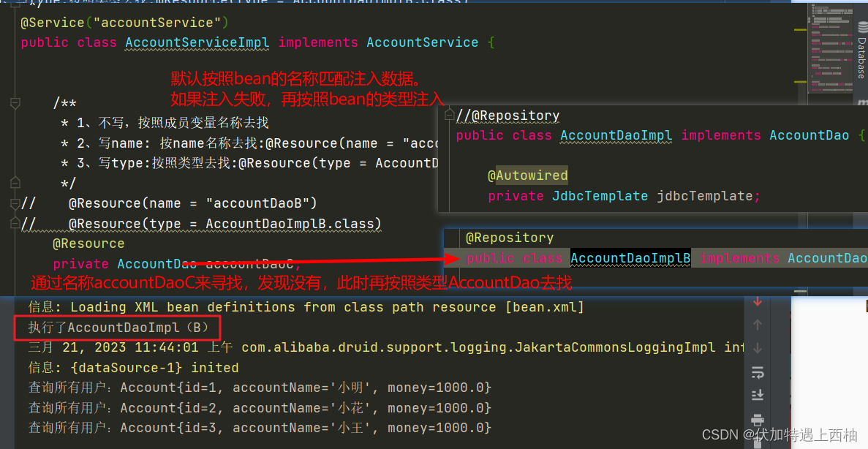This screenshot has height=449, width=868.
Task: Click the uncommented @Resource annotation
Action: [x=88, y=244]
